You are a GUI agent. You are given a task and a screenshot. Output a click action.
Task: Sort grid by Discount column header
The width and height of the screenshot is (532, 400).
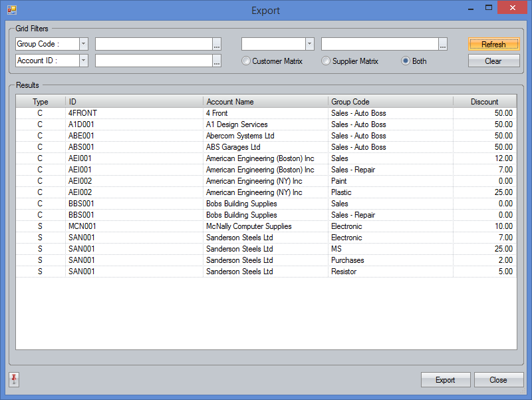tap(484, 102)
